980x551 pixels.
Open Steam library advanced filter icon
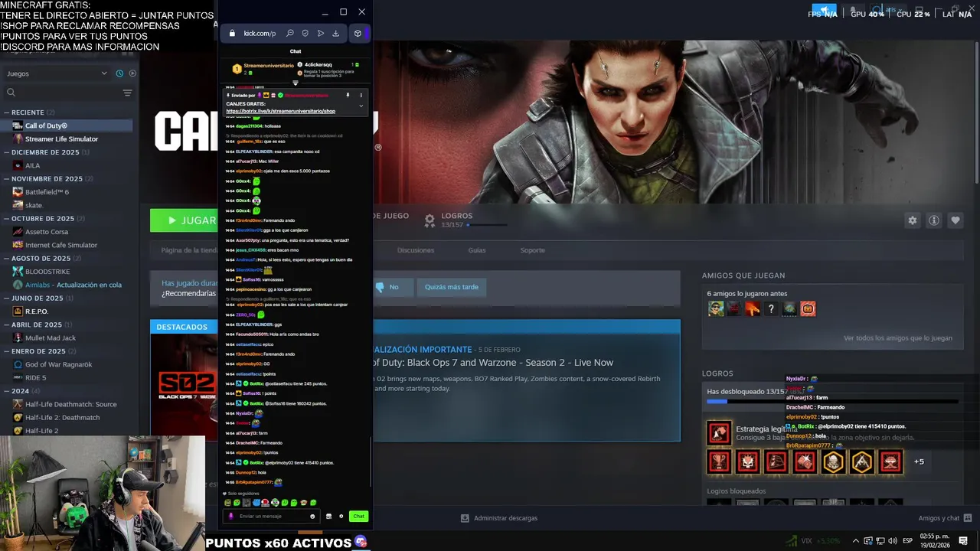point(127,93)
